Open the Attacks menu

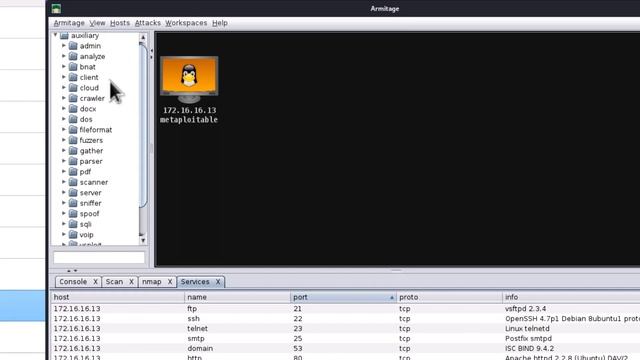click(x=147, y=23)
